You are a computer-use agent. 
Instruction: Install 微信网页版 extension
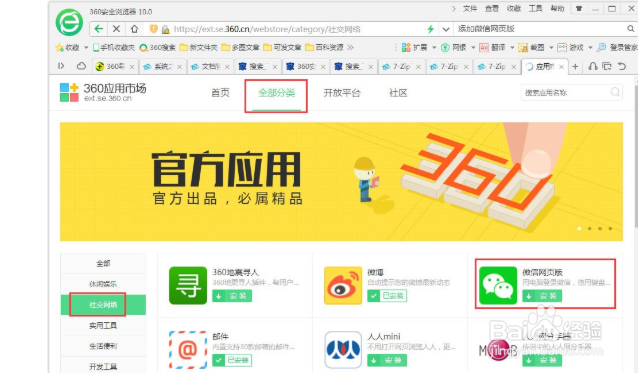[542, 296]
